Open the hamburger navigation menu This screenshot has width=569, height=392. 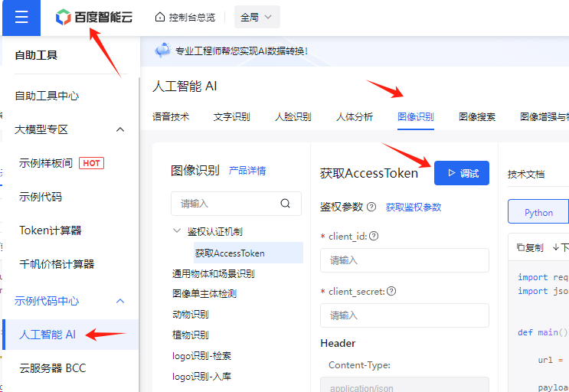tap(21, 17)
